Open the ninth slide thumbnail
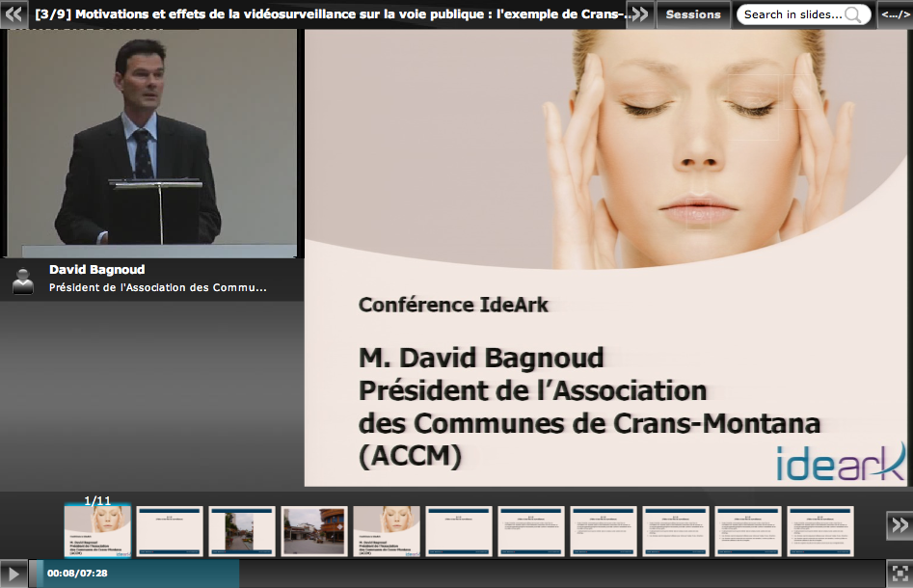This screenshot has width=913, height=588. tap(676, 531)
